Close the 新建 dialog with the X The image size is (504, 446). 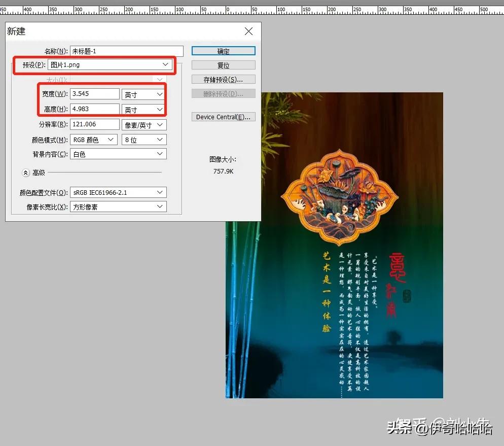tap(248, 31)
